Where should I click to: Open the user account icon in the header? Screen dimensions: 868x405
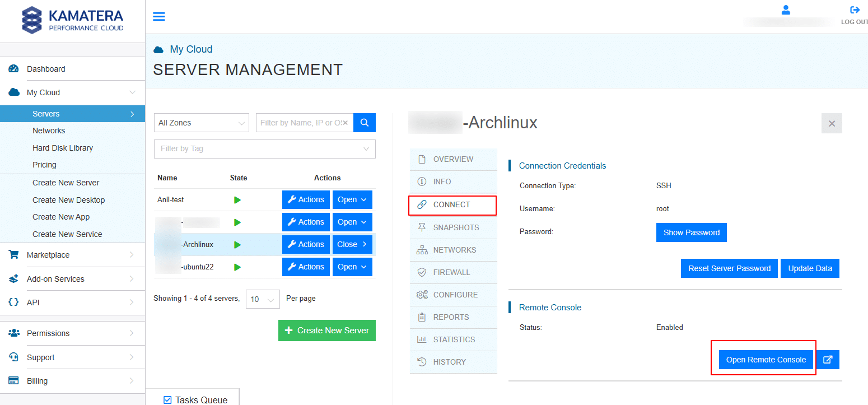pos(786,9)
